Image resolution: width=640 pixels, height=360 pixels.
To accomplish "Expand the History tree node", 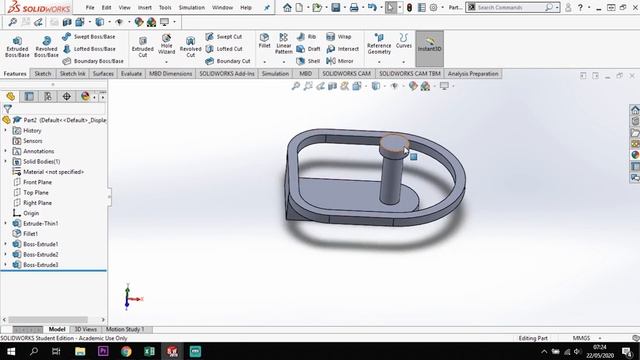I will pos(5,131).
